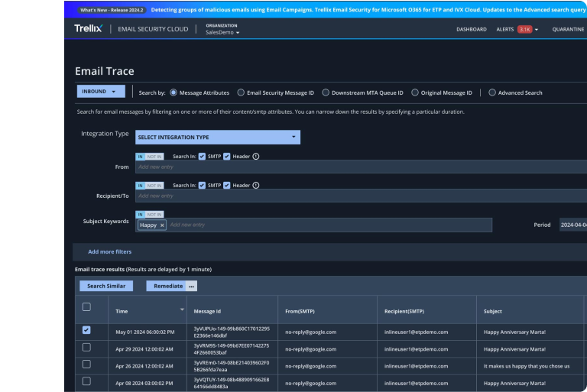The image size is (587, 392).
Task: Click the From(SMTP) column header
Action: 300,311
